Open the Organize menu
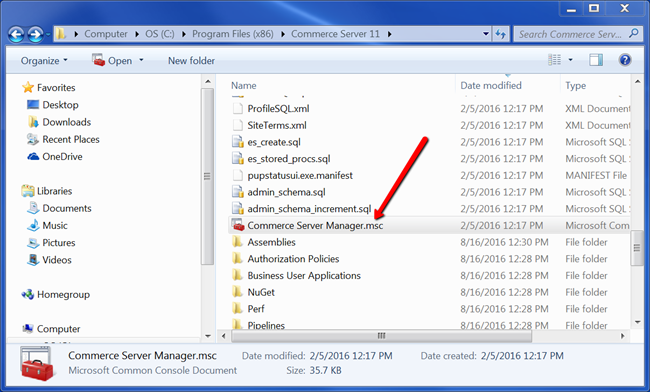This screenshot has width=650, height=392. [44, 60]
